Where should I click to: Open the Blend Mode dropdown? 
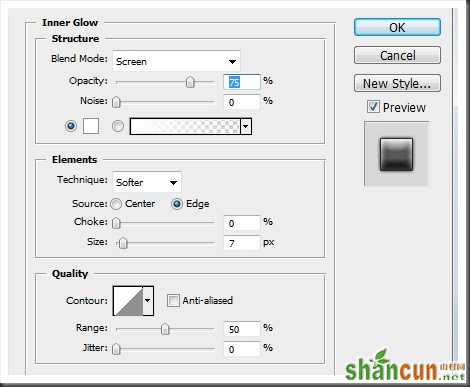point(176,61)
